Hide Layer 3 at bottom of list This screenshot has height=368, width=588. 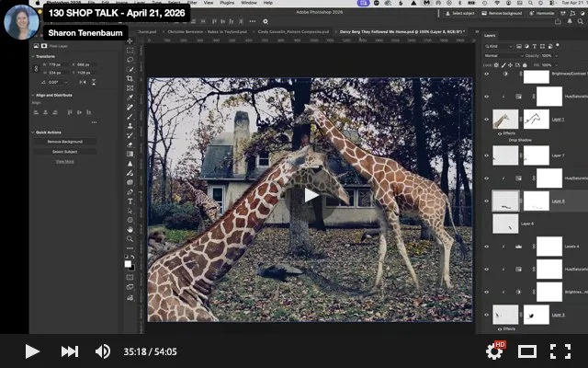(x=486, y=315)
